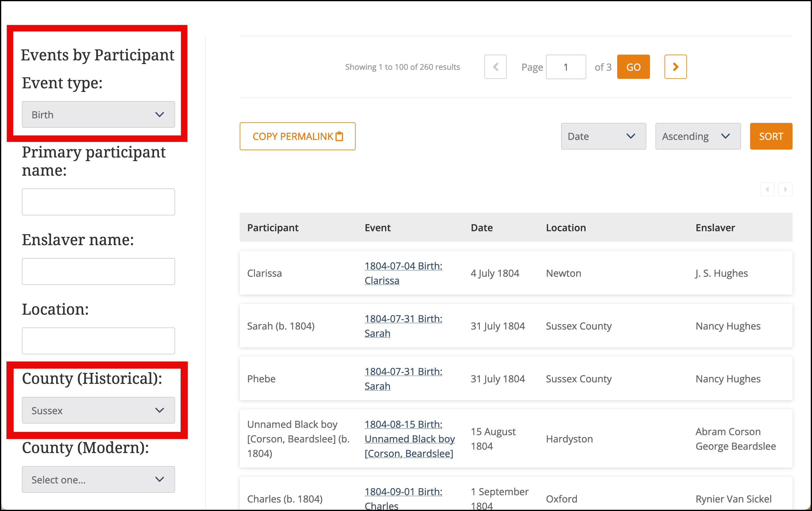
Task: Click the COPY PERMALINK button
Action: [x=297, y=136]
